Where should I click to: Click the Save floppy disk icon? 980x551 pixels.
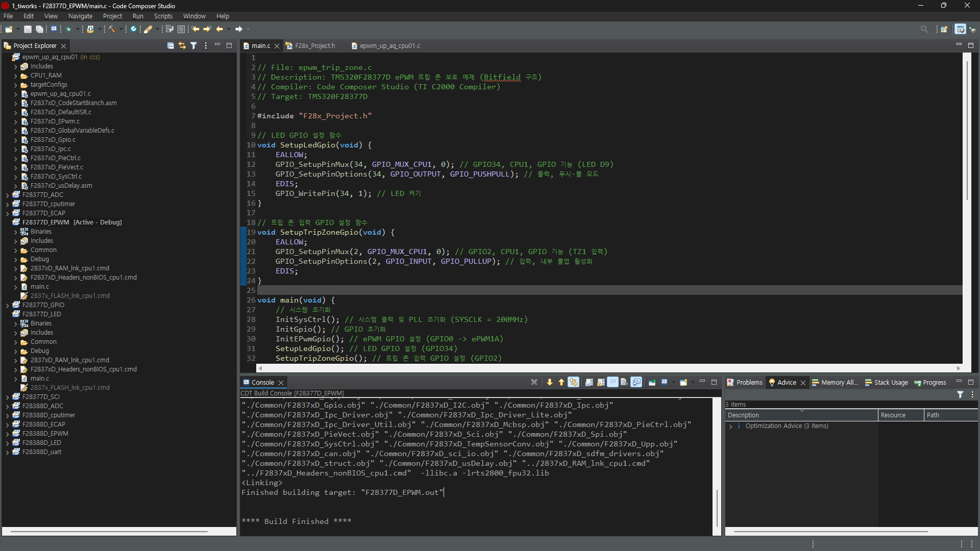pyautogui.click(x=28, y=29)
